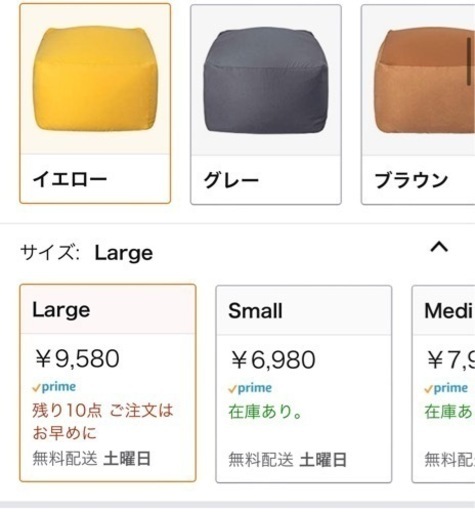Image resolution: width=475 pixels, height=512 pixels.
Task: Click 無料配送 土曜日 on Small card
Action: coord(288,460)
